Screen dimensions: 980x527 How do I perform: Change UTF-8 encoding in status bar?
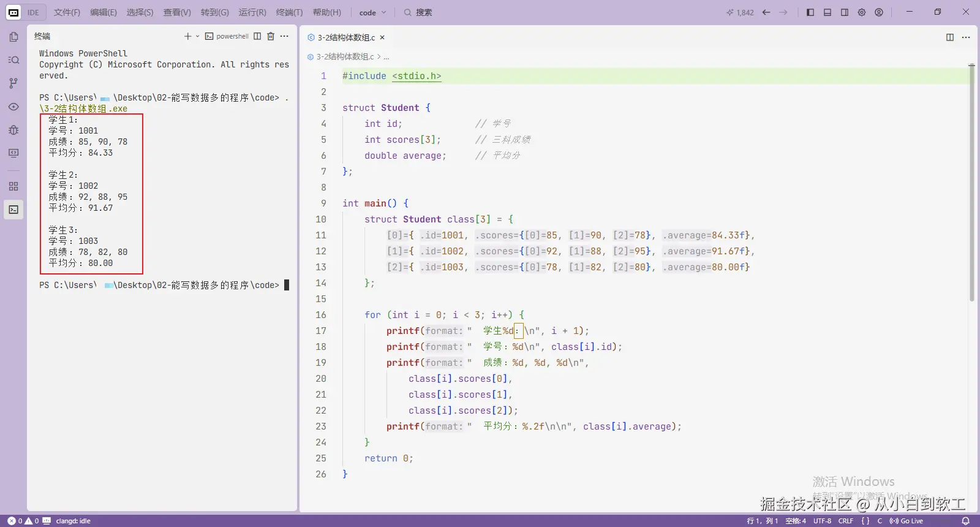pyautogui.click(x=822, y=521)
